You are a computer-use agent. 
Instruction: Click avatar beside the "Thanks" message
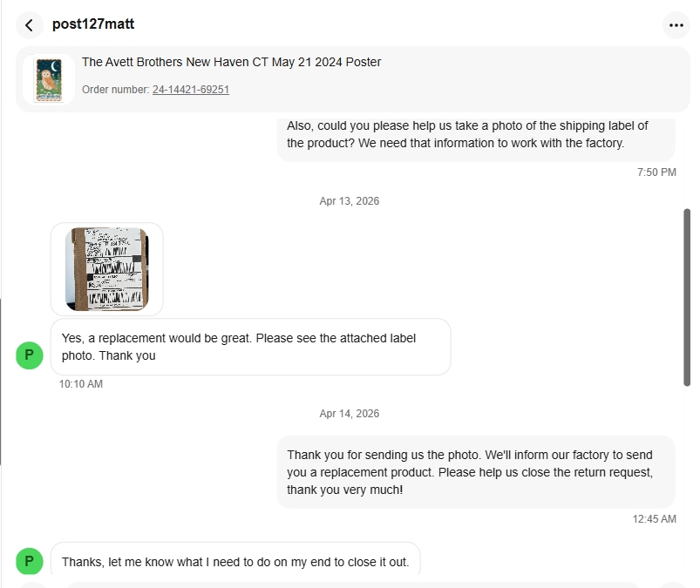pyautogui.click(x=30, y=561)
